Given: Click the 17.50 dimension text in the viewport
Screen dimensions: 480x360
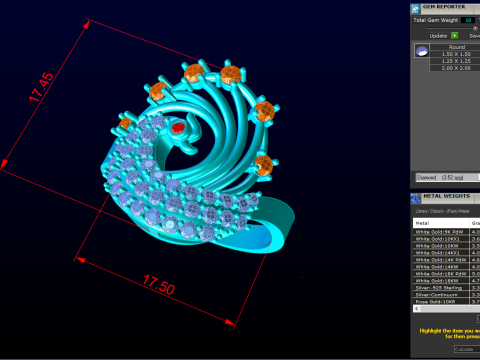Looking at the screenshot, I should point(159,285).
